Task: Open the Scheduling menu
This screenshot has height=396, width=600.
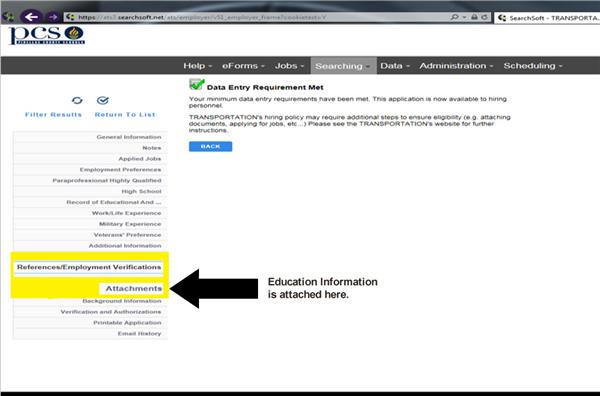Action: pyautogui.click(x=533, y=66)
